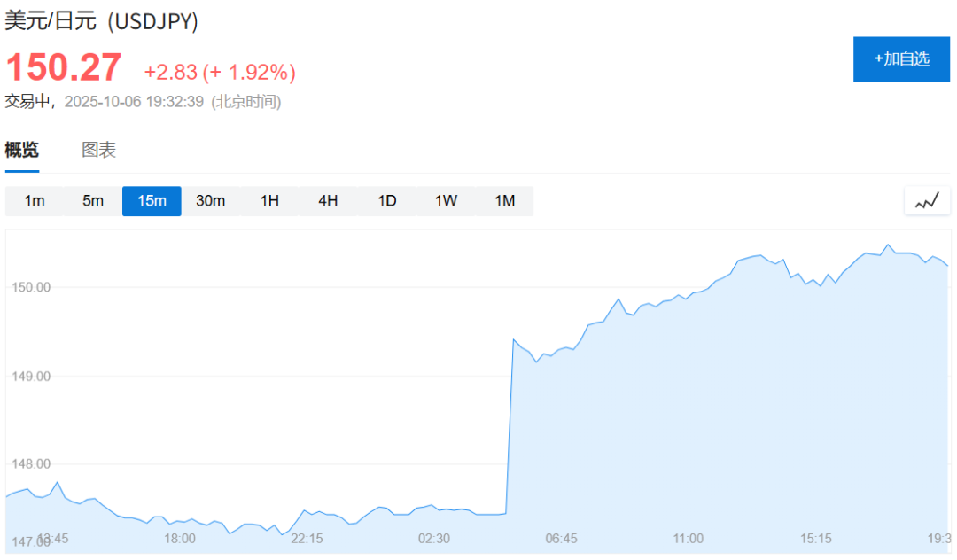
Task: Set chart interval to 4H
Action: pos(328,201)
